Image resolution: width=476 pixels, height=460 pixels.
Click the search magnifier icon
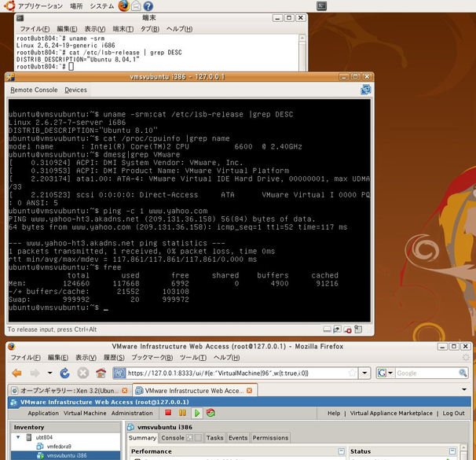click(x=463, y=373)
